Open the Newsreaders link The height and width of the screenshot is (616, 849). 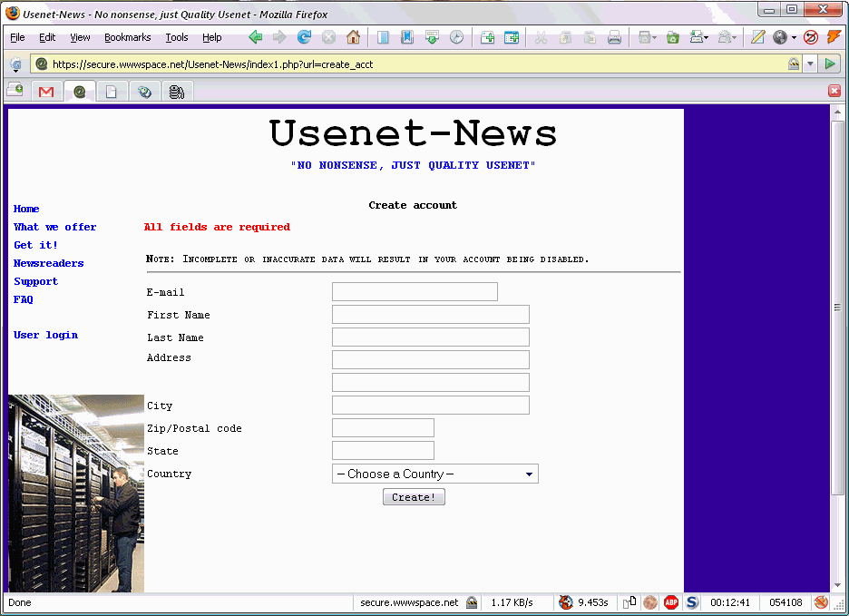point(49,263)
